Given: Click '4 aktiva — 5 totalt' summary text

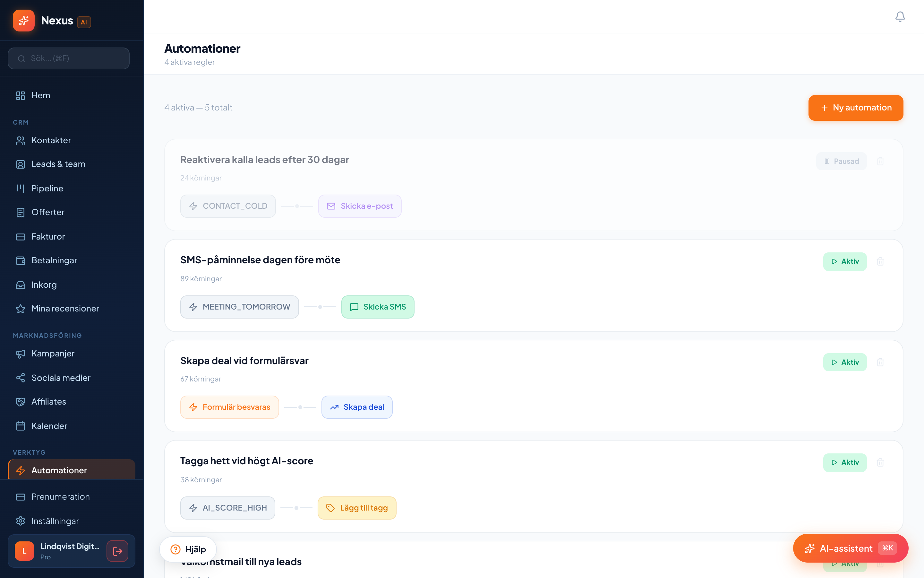Looking at the screenshot, I should pyautogui.click(x=198, y=108).
